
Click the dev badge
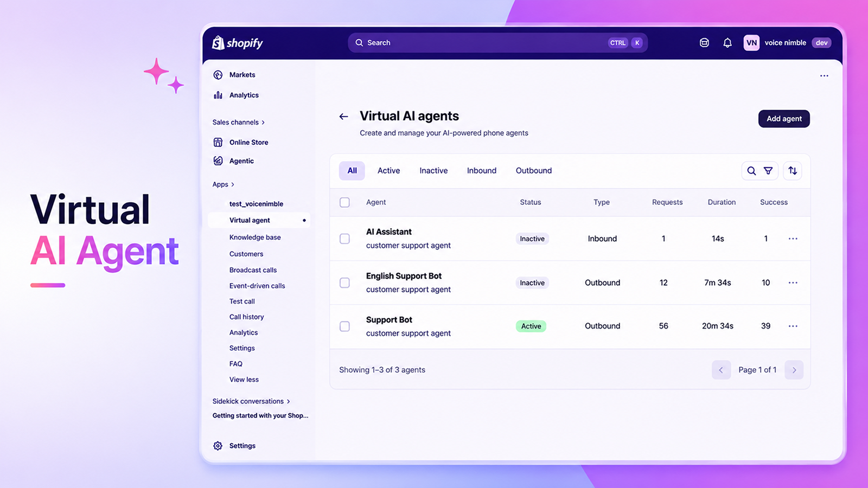click(x=821, y=43)
